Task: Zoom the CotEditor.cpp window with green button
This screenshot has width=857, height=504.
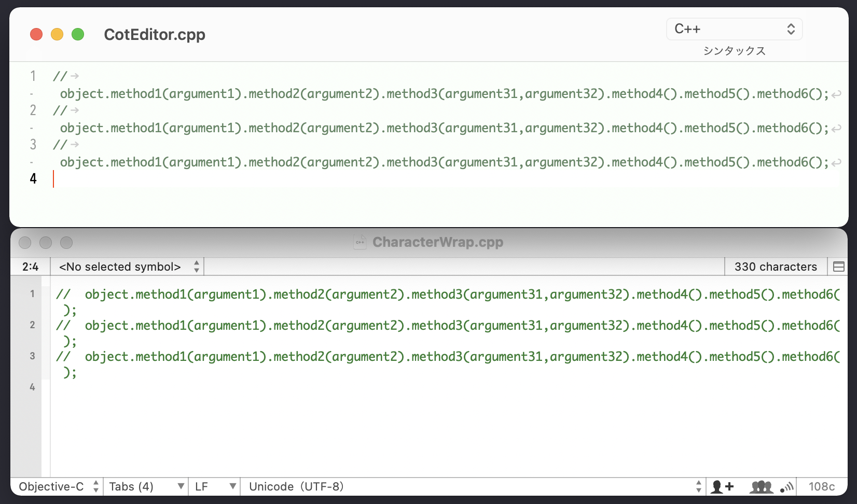Action: click(78, 34)
